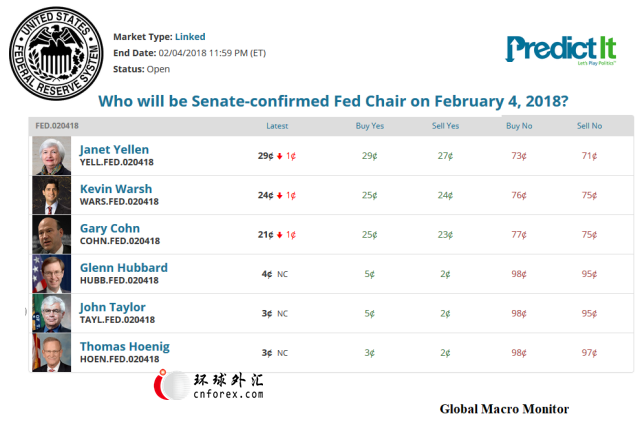Click Sell No 95¢ for Glenn Hubbard
This screenshot has width=640, height=423.
click(x=589, y=274)
